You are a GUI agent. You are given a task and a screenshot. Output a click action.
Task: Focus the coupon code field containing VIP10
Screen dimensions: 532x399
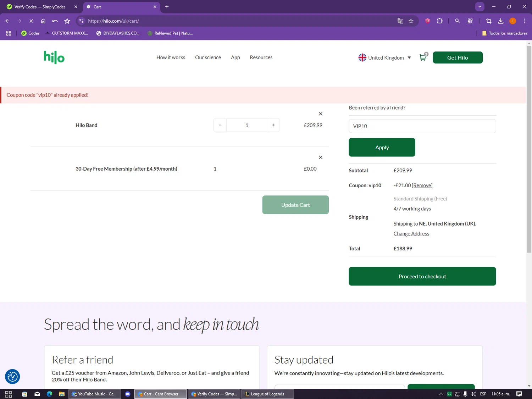(x=422, y=126)
